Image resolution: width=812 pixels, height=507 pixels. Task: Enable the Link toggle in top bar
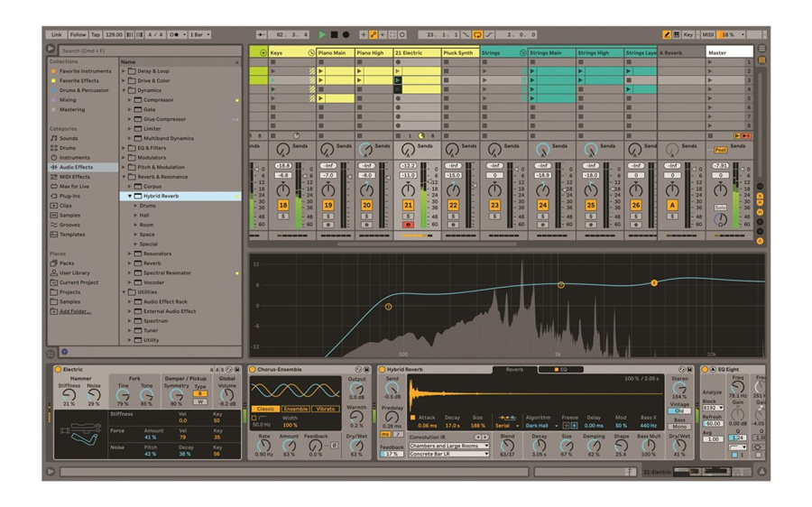(x=56, y=35)
